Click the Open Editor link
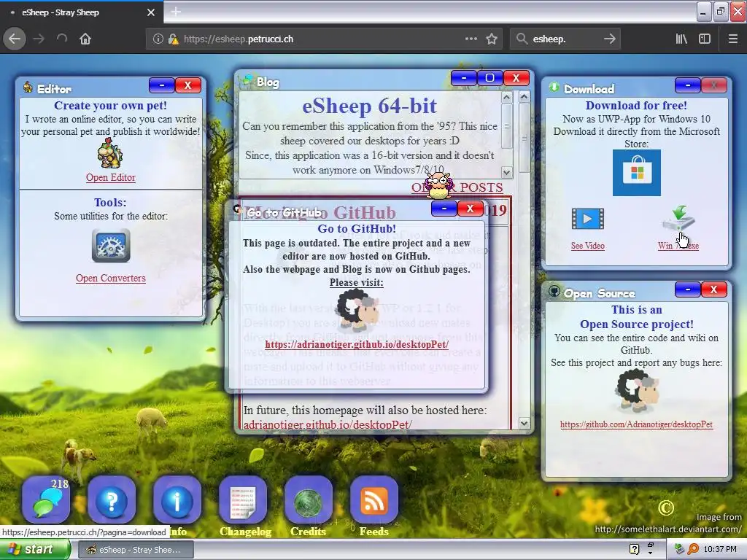Viewport: 747px width, 560px height. pyautogui.click(x=111, y=178)
